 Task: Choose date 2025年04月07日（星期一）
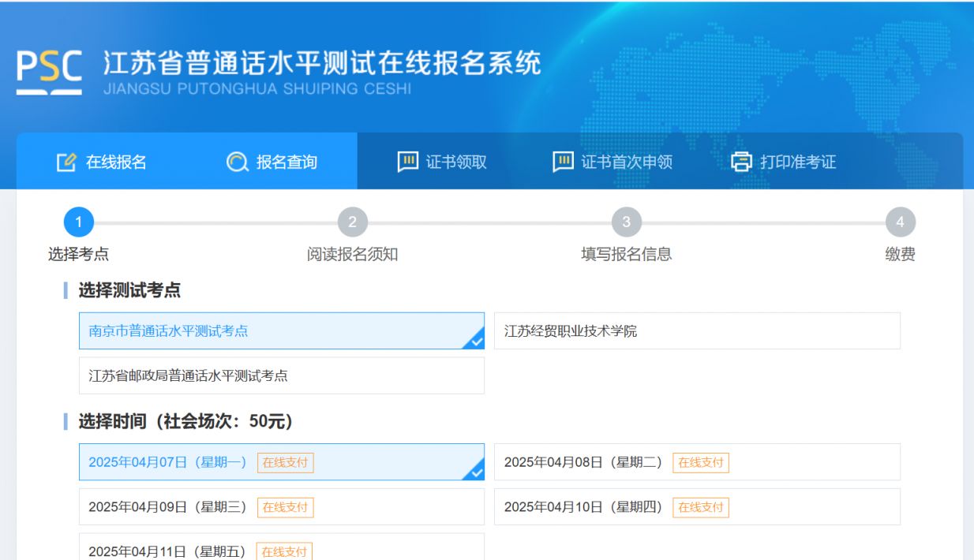[282, 462]
